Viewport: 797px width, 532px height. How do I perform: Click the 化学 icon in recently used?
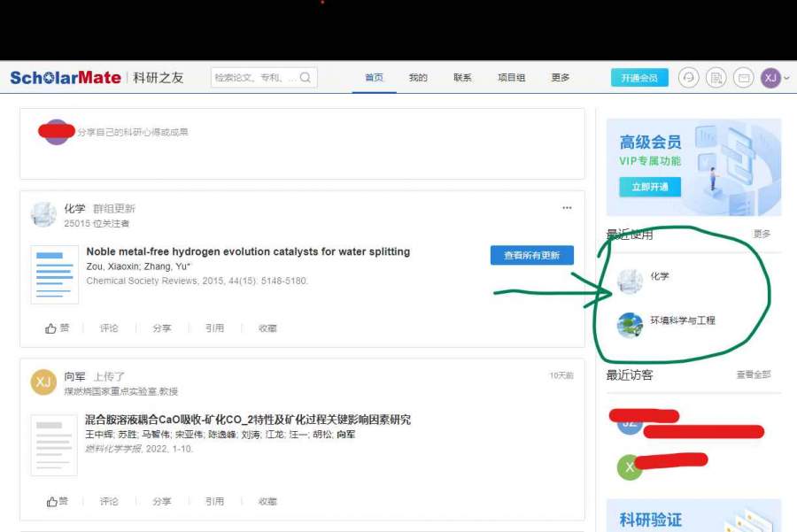[630, 281]
